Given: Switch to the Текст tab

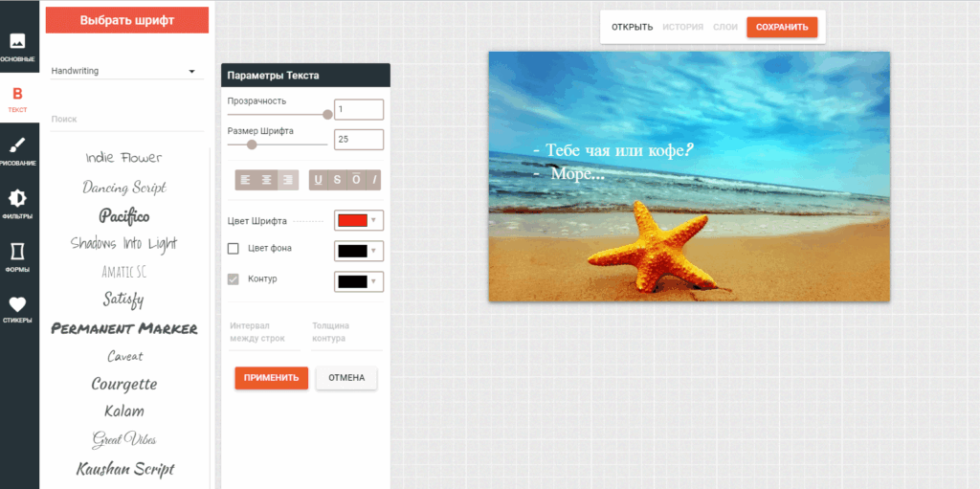Looking at the screenshot, I should [x=18, y=99].
